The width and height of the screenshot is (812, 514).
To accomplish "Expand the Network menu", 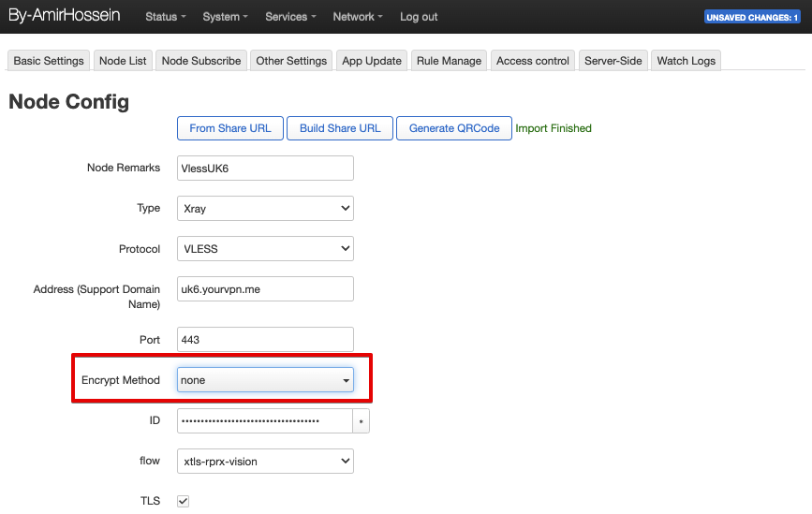I will coord(358,17).
